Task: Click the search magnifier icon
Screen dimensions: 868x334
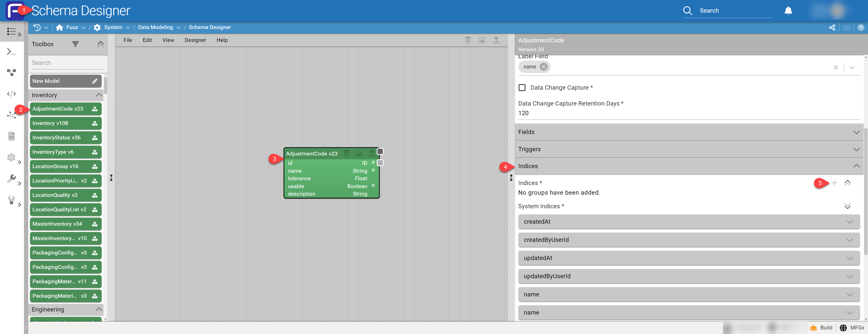Action: coord(687,11)
